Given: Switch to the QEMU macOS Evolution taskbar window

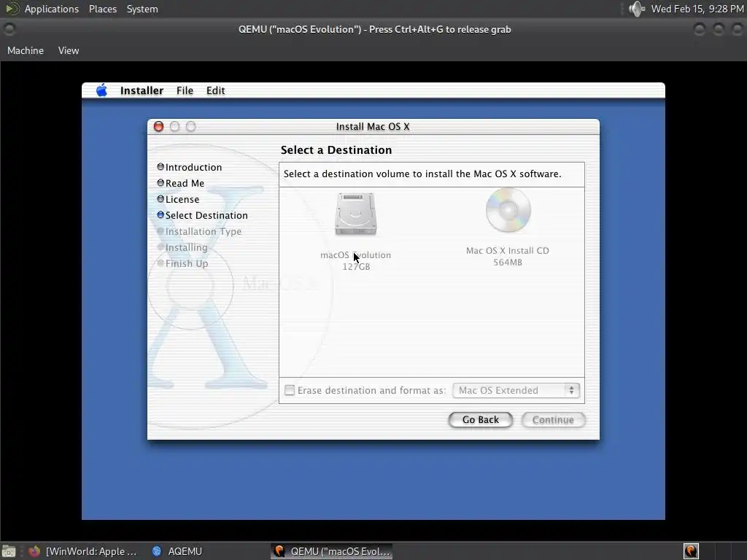Looking at the screenshot, I should pyautogui.click(x=332, y=551).
